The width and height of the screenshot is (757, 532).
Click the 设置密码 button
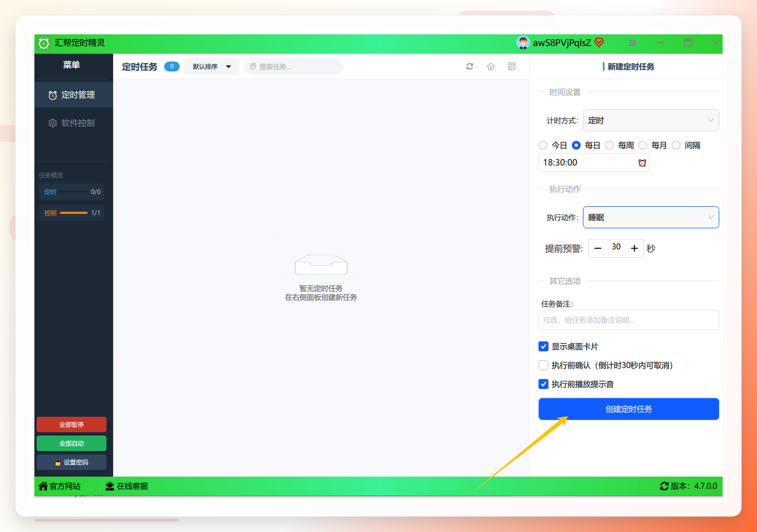72,462
